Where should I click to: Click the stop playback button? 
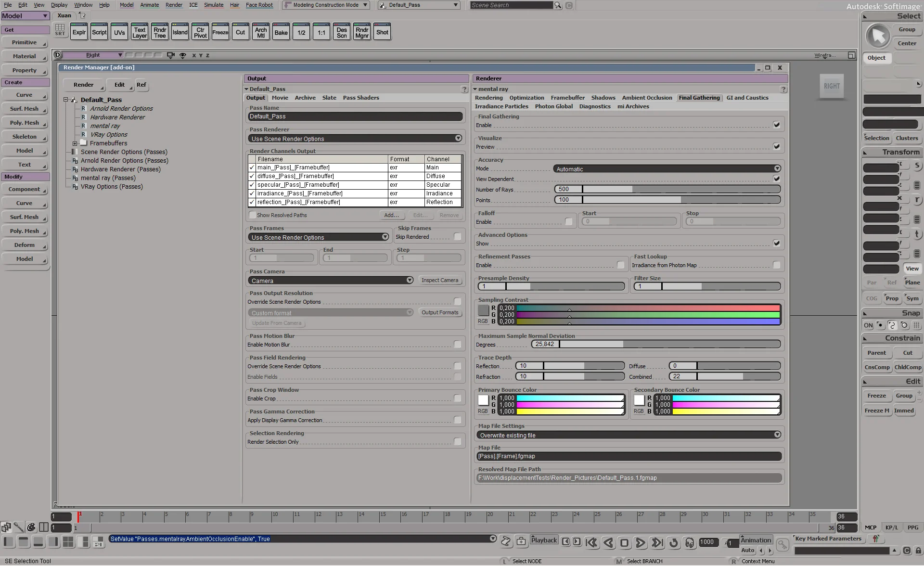(x=624, y=543)
